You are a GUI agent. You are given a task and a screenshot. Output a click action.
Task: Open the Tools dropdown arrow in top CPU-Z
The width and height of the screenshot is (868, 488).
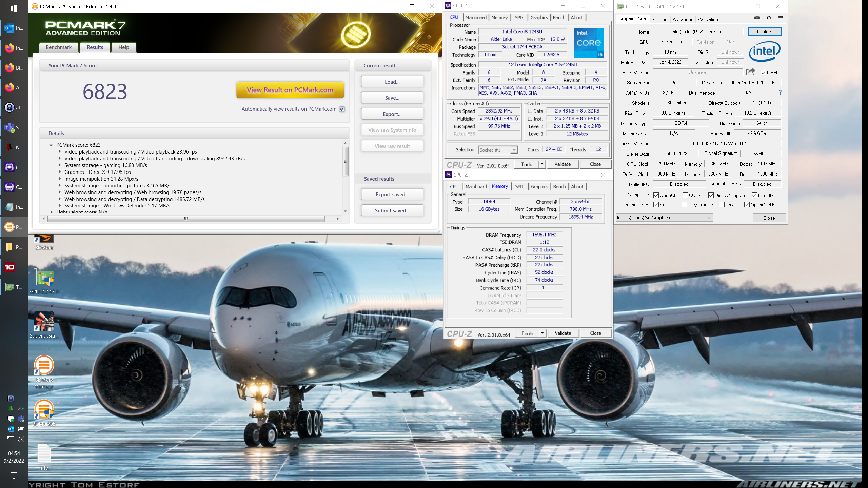click(x=542, y=164)
